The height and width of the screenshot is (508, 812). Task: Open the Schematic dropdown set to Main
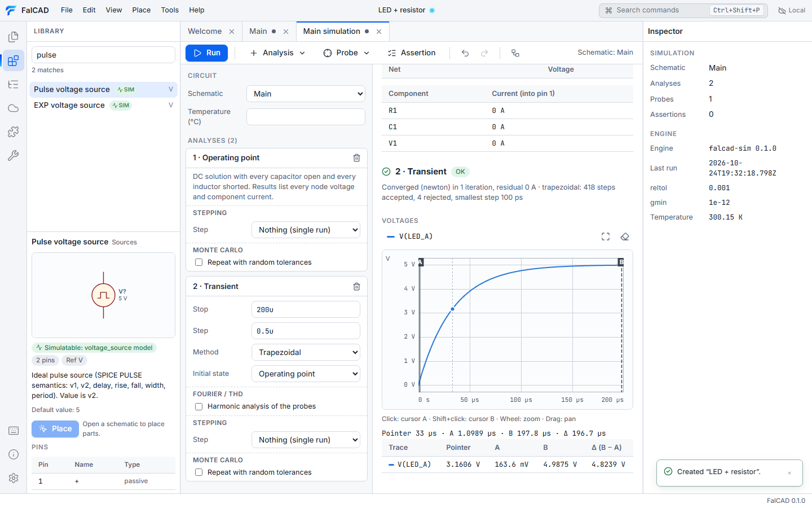click(306, 94)
